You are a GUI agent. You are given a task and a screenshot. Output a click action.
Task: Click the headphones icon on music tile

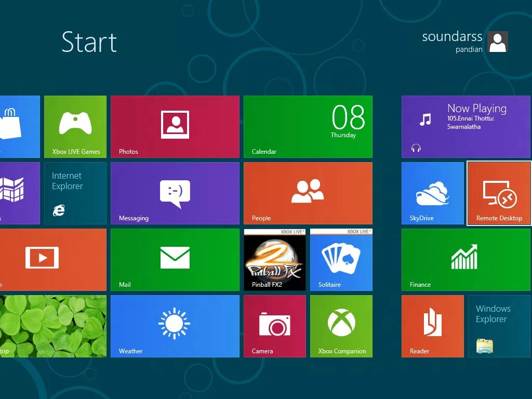click(416, 148)
